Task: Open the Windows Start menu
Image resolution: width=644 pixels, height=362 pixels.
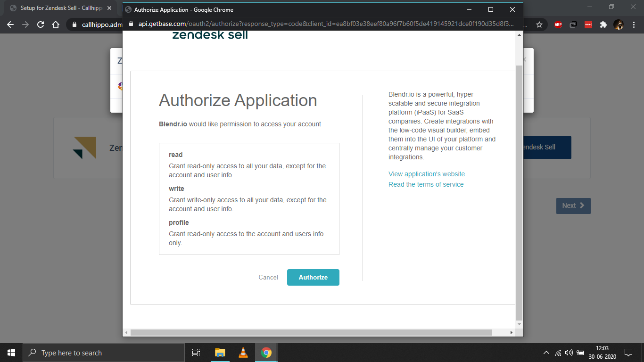Action: [11, 353]
